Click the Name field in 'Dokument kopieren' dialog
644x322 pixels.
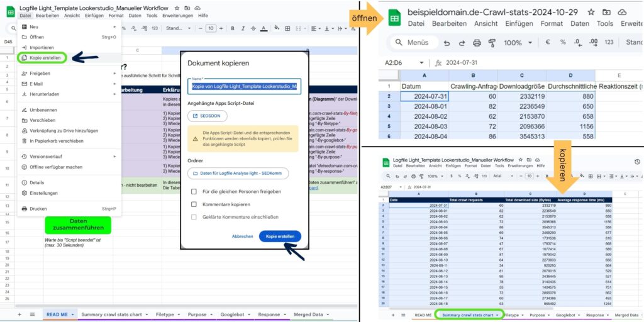[245, 87]
